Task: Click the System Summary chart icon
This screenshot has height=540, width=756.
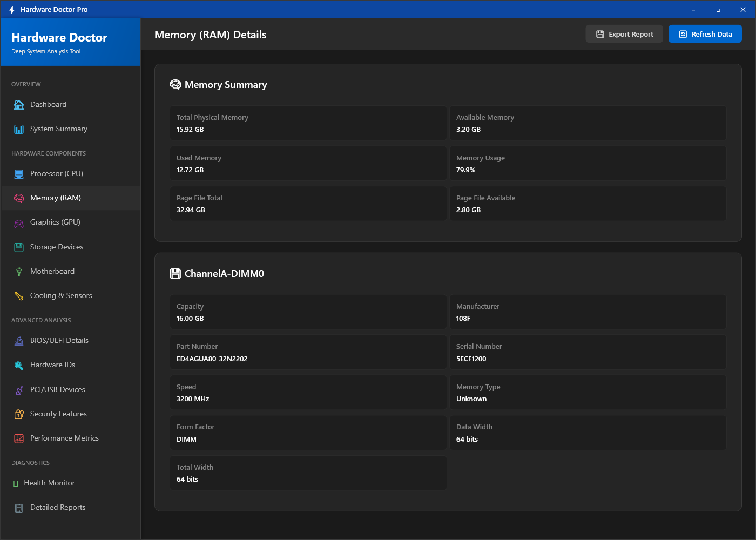Action: tap(19, 129)
